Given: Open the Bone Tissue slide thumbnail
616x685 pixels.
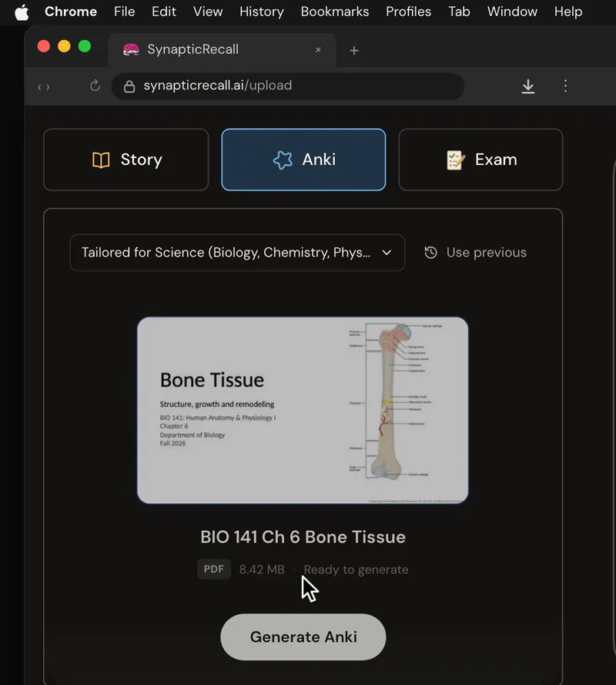Looking at the screenshot, I should pos(303,410).
